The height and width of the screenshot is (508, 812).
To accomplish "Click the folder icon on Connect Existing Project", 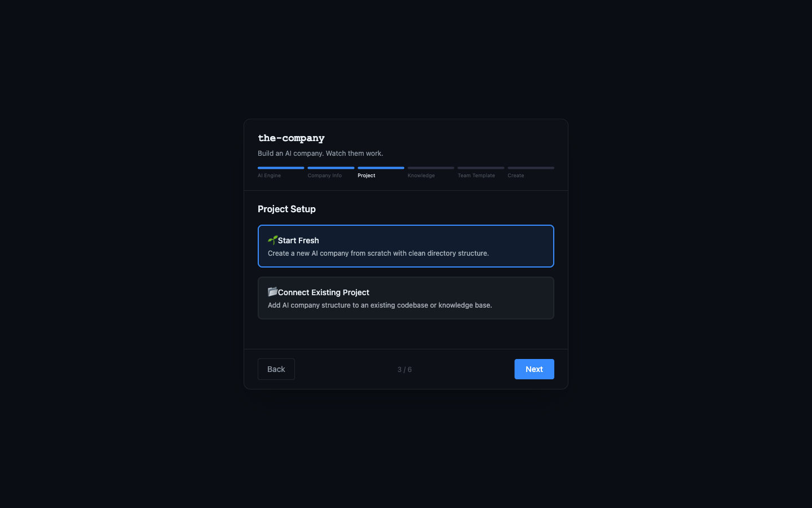I will 272,292.
